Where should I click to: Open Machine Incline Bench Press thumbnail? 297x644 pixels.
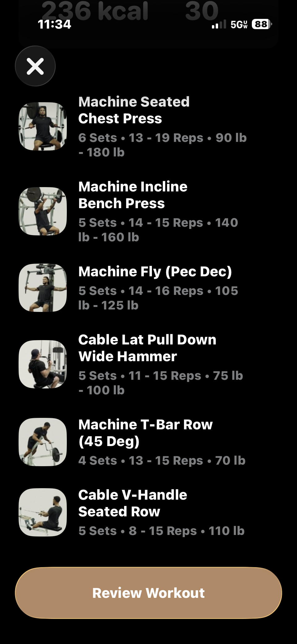43,211
